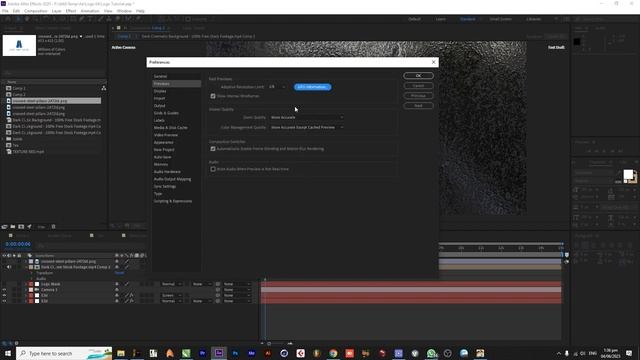Toggle quality switch on Logo Mask layer
The image size is (640, 360).
[x=127, y=284]
